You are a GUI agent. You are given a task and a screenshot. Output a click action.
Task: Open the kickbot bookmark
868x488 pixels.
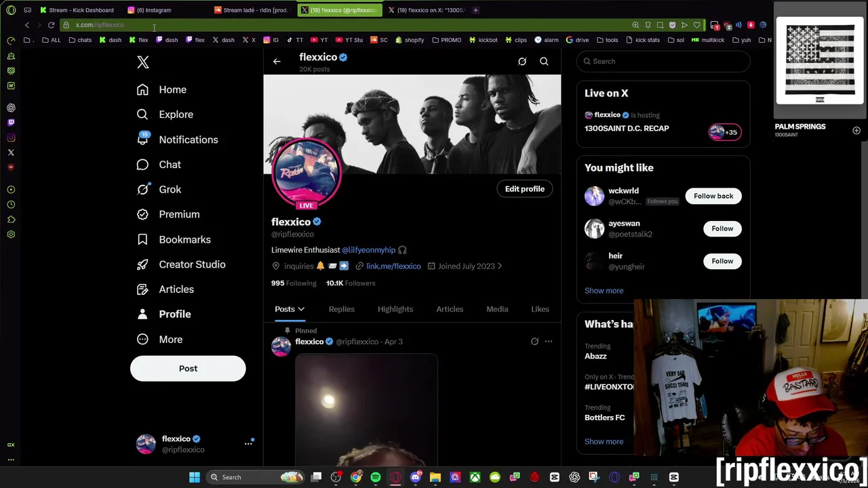tap(484, 40)
